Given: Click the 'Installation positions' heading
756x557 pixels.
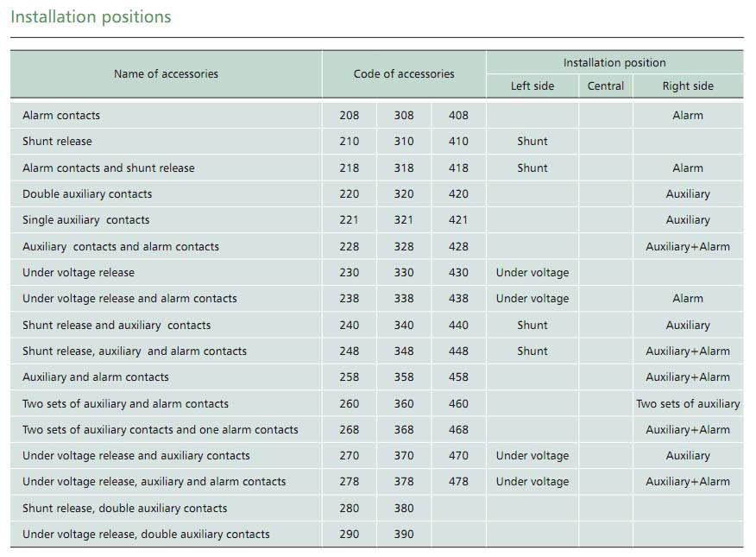Looking at the screenshot, I should click(x=91, y=17).
